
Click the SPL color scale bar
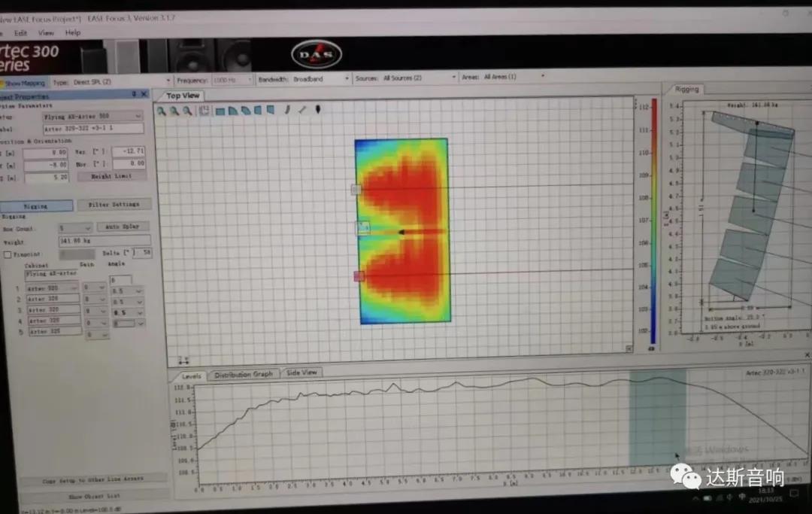[x=653, y=222]
